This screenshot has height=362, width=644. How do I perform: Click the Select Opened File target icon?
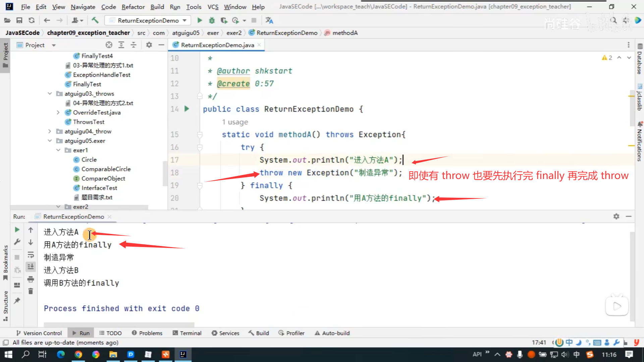(109, 45)
